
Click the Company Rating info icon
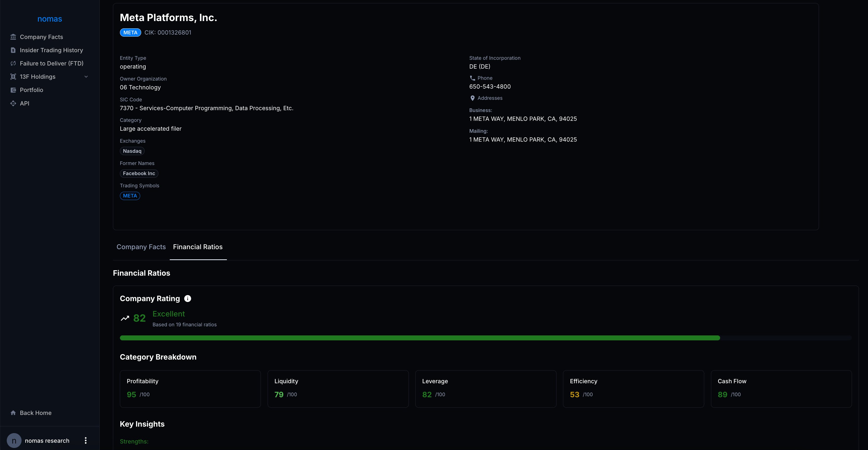pos(188,299)
